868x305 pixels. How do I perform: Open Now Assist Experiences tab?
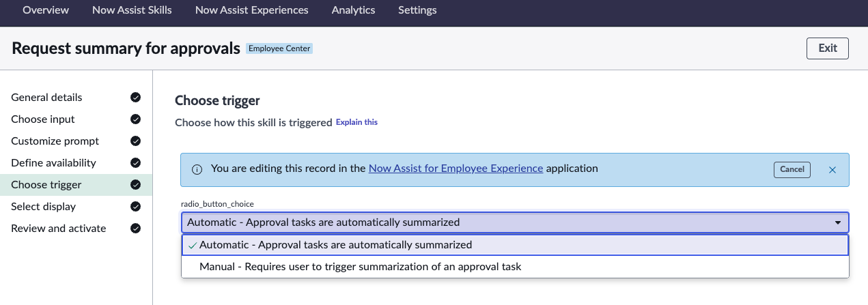pos(251,10)
